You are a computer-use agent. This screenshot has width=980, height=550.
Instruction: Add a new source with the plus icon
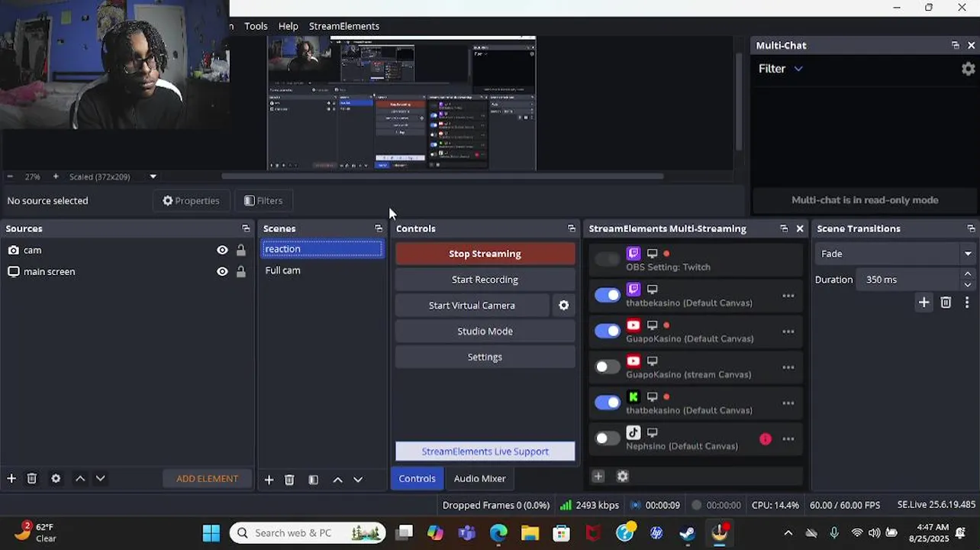click(11, 479)
